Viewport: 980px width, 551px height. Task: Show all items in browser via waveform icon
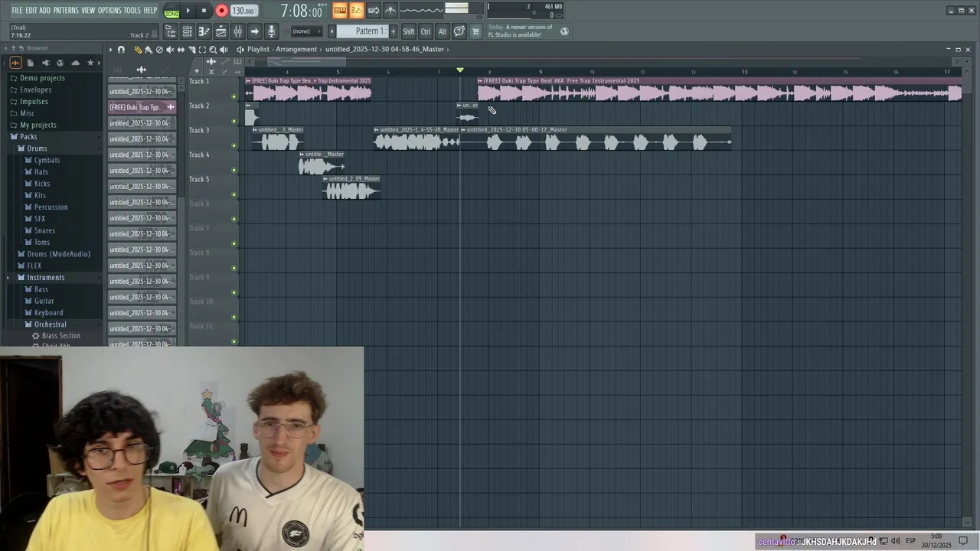[15, 63]
